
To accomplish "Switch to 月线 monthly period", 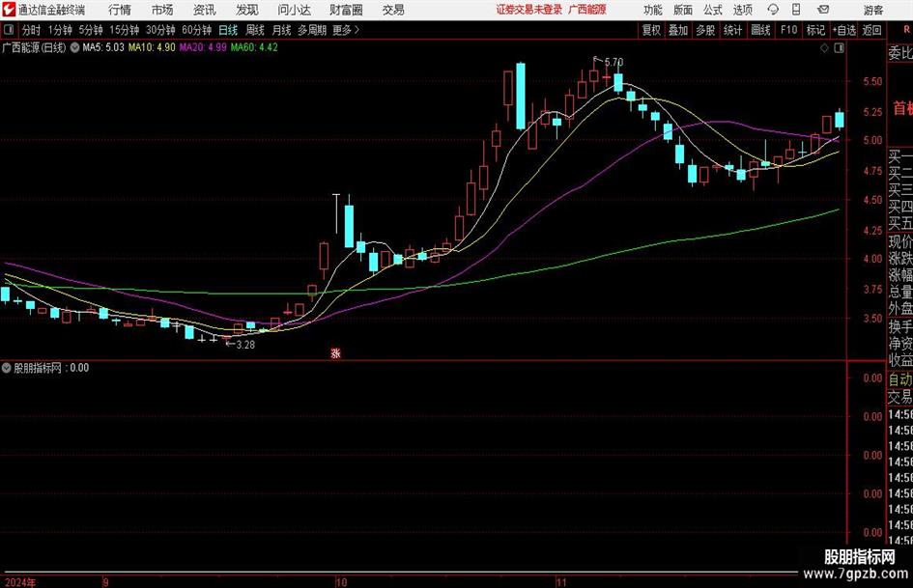I will coord(281,30).
